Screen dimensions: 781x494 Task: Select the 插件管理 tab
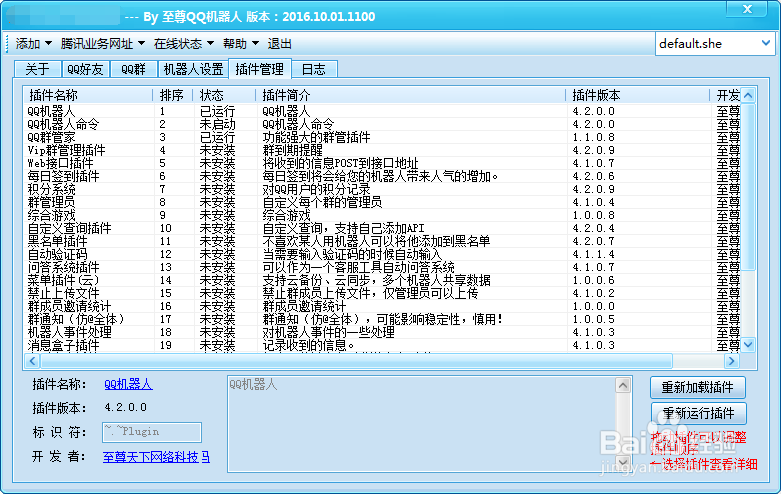coord(260,68)
